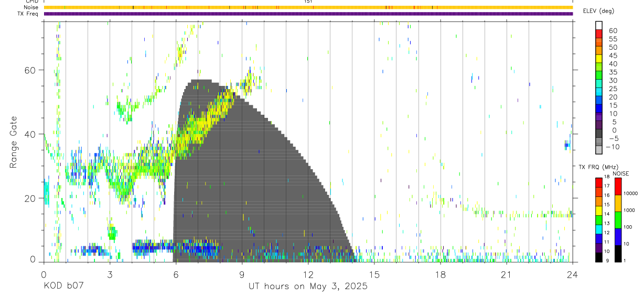Viewport: 644px width, 297px height.
Task: Click the 'TX Freq' row label at top left
Action: [x=28, y=14]
